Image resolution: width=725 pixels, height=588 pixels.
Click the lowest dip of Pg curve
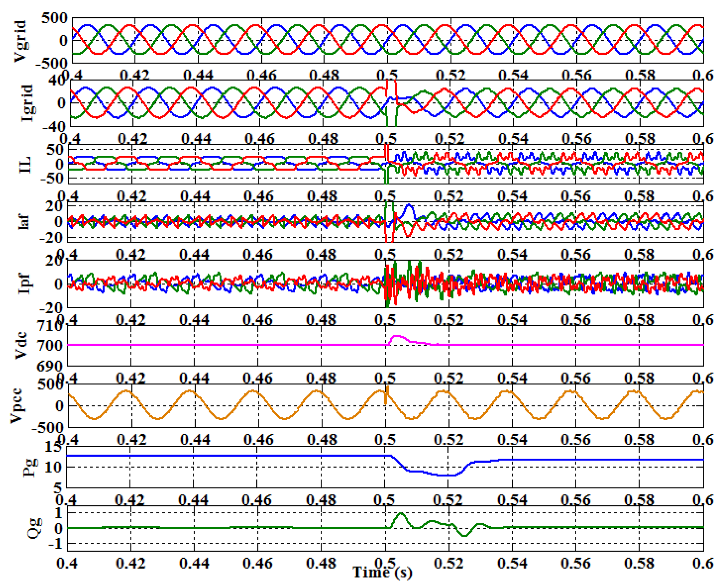click(446, 475)
